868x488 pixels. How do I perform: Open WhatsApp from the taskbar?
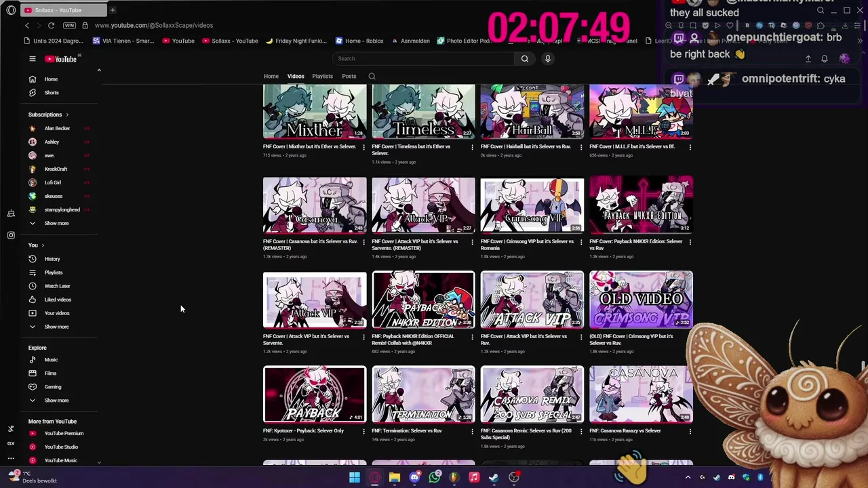[435, 478]
